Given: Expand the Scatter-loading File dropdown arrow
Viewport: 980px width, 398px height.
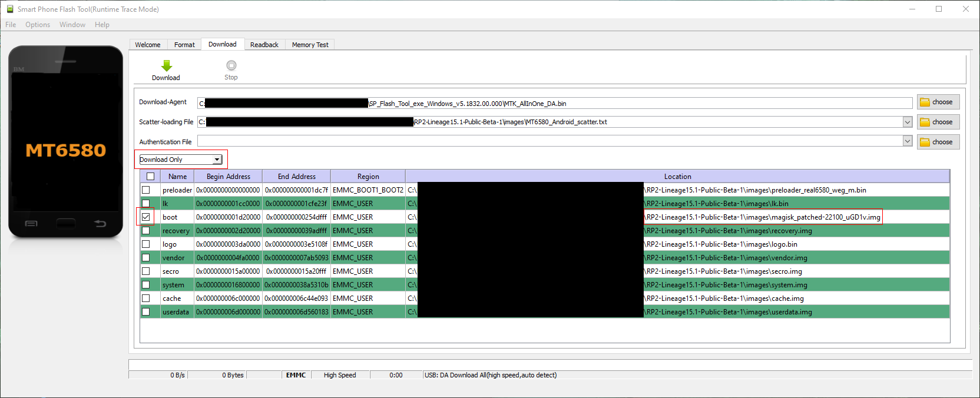Looking at the screenshot, I should (x=907, y=122).
